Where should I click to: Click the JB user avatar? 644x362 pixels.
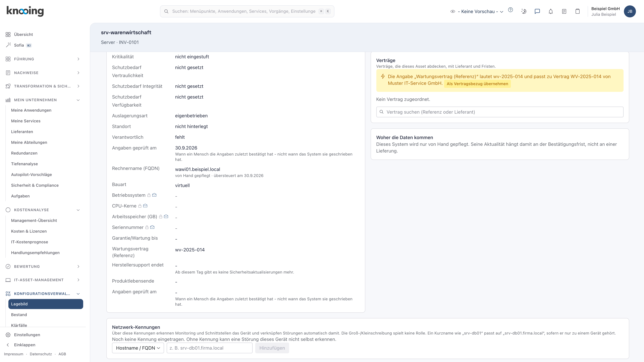pos(630,11)
